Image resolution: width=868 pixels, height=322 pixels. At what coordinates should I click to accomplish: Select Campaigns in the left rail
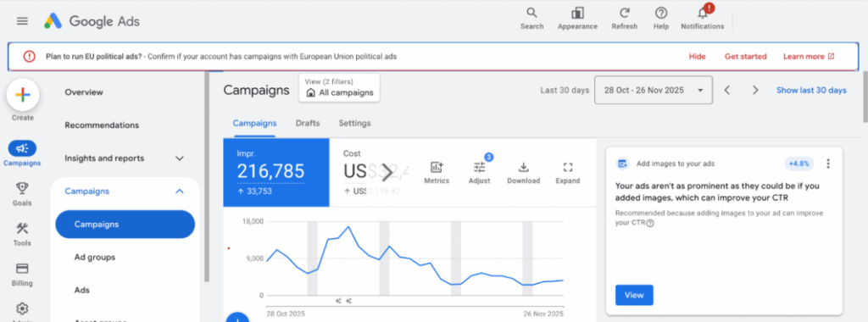coord(22,153)
